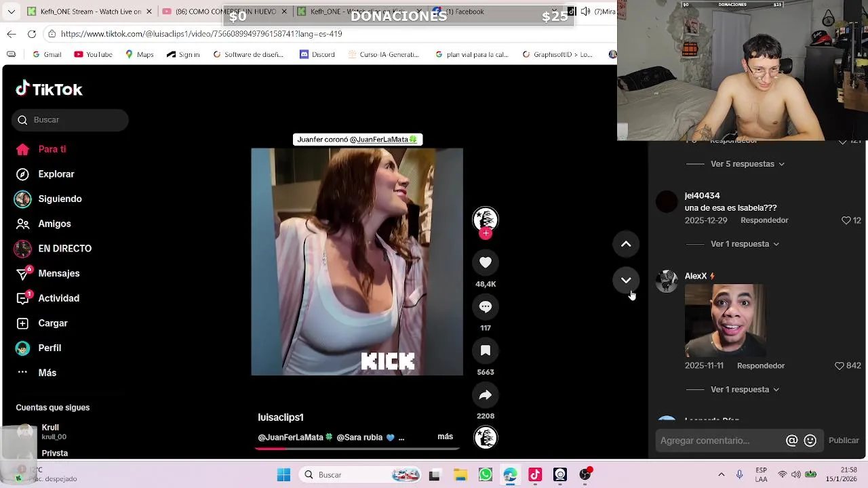868x488 pixels.
Task: Insert a mention with the @ icon
Action: [791, 441]
